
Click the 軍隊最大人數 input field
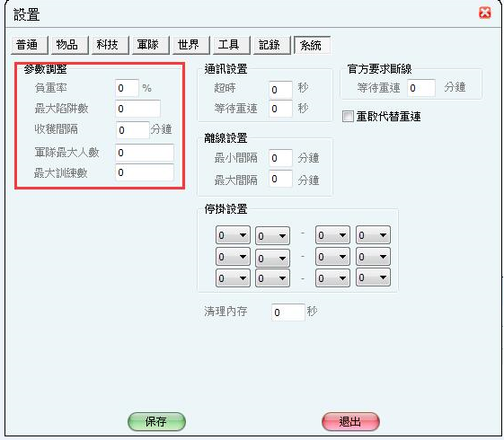tap(145, 153)
